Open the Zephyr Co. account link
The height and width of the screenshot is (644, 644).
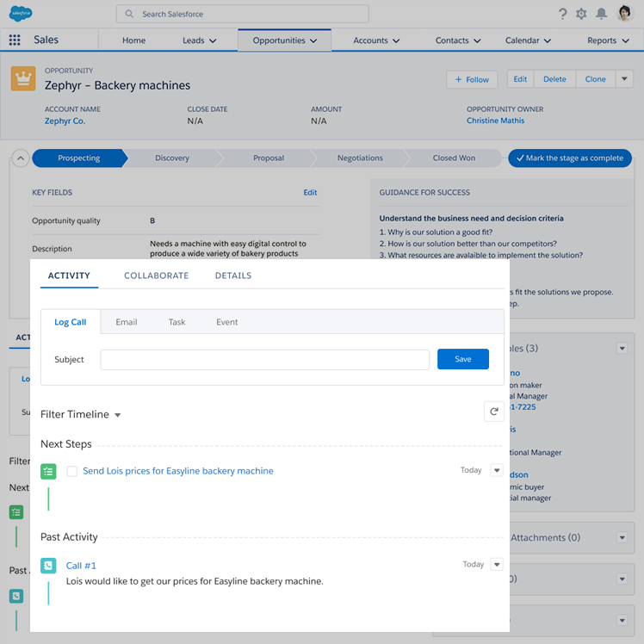(x=65, y=121)
